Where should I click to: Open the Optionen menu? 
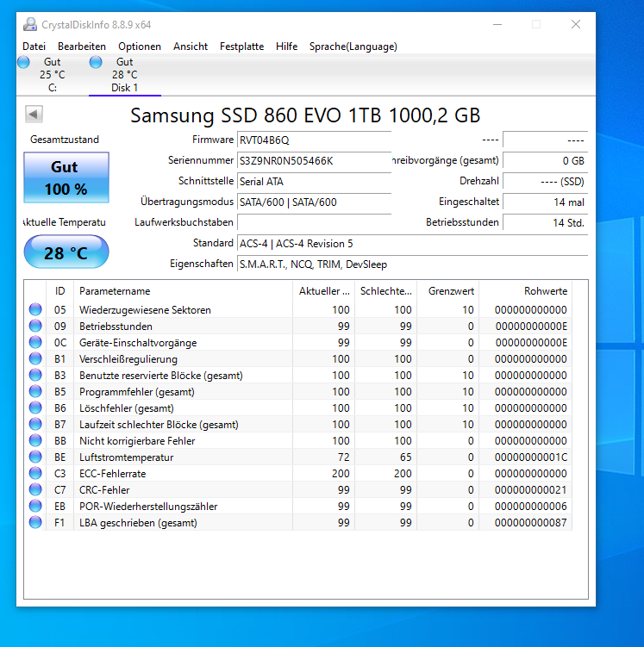[140, 47]
